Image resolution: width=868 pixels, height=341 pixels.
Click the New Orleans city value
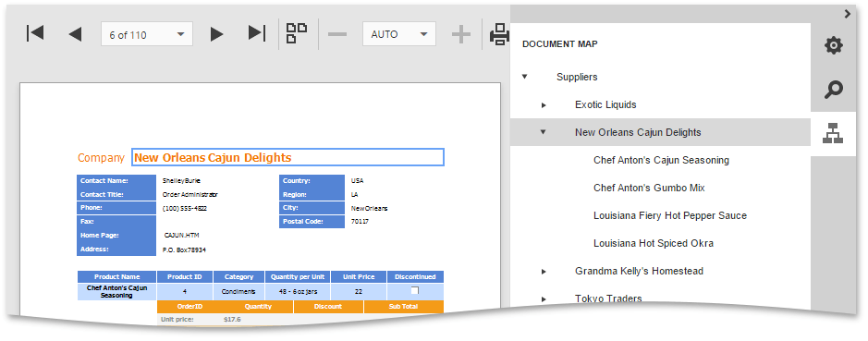369,208
